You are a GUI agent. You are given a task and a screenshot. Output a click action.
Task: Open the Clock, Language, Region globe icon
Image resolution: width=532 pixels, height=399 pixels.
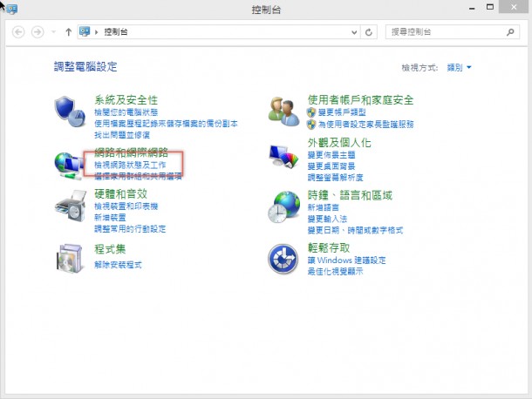coord(284,206)
